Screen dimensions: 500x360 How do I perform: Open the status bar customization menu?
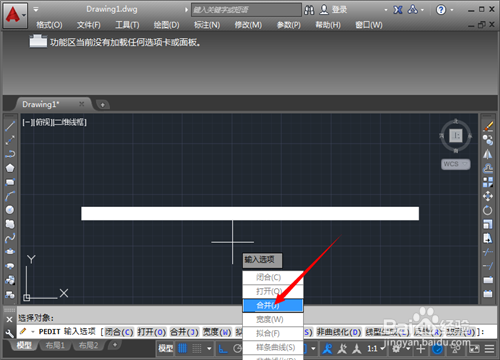pos(489,349)
